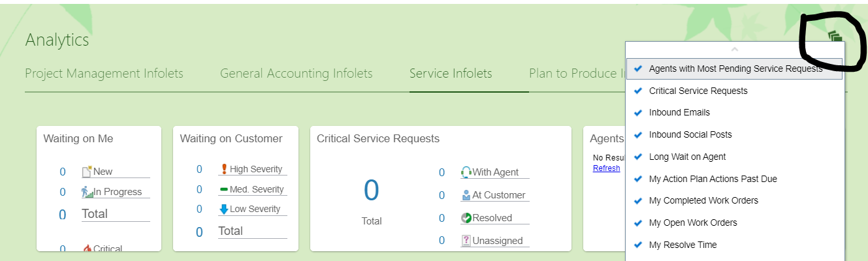Image resolution: width=868 pixels, height=261 pixels.
Task: Toggle Long Wait on Agent infolet
Action: [735, 157]
